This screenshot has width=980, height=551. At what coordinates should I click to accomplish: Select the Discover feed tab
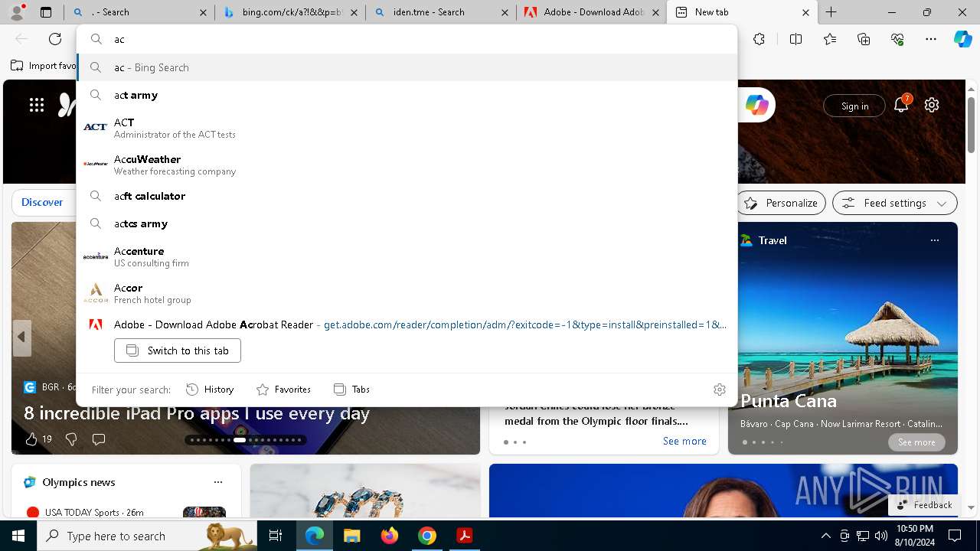(x=42, y=202)
